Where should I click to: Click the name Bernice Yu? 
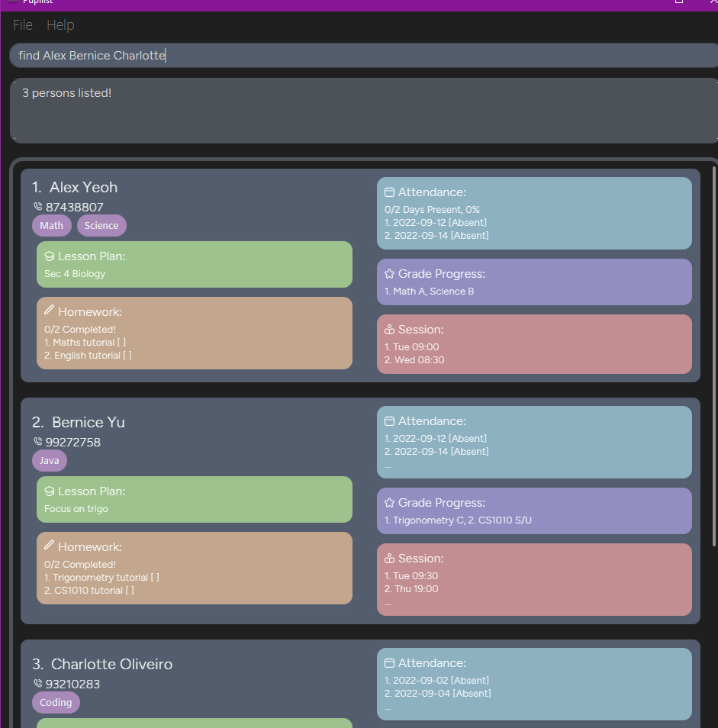pyautogui.click(x=89, y=423)
